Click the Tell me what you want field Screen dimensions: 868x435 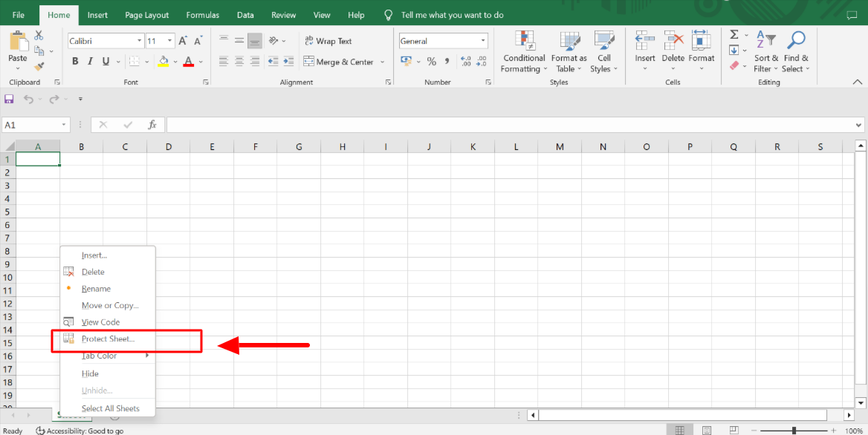[453, 15]
